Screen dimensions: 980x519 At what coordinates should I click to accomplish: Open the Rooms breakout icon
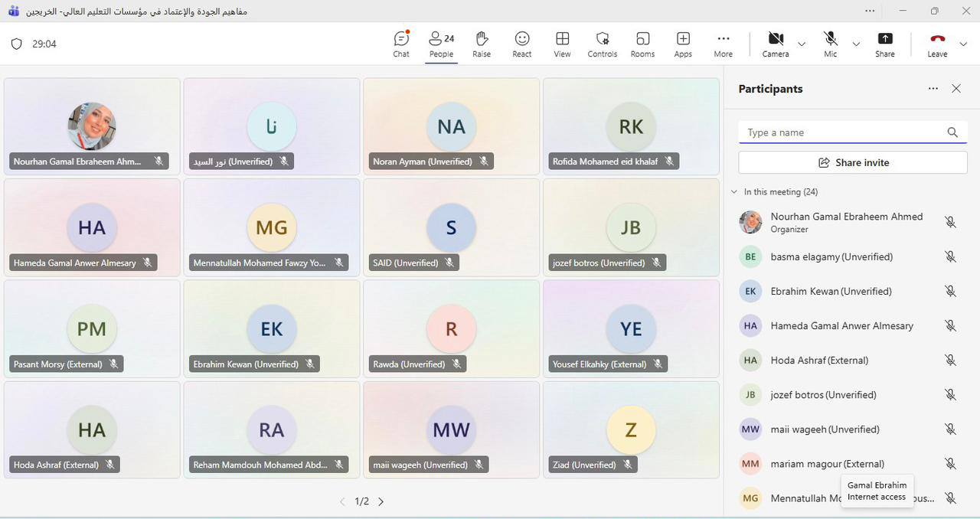pyautogui.click(x=642, y=44)
